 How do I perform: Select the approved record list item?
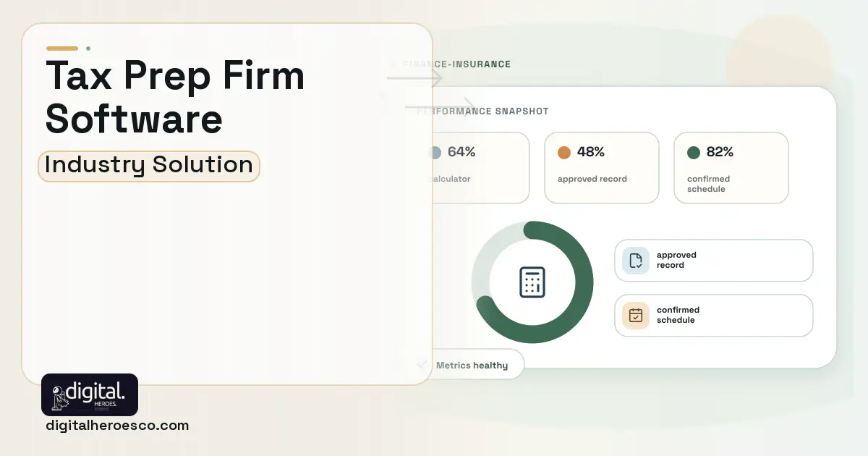point(714,261)
